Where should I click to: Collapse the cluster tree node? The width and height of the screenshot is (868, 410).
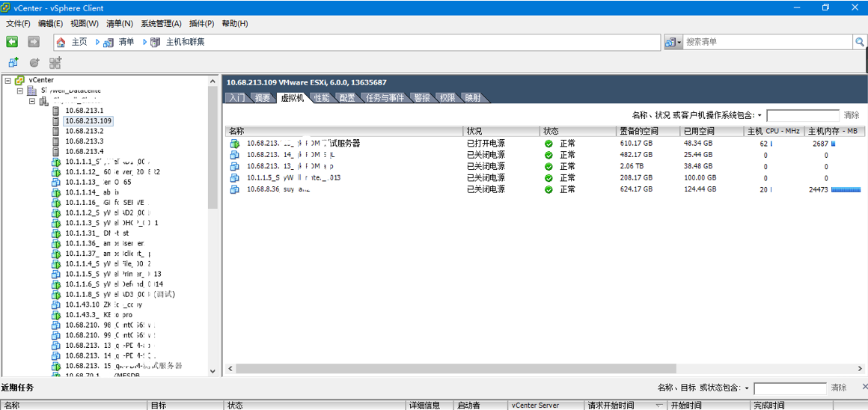(x=32, y=101)
